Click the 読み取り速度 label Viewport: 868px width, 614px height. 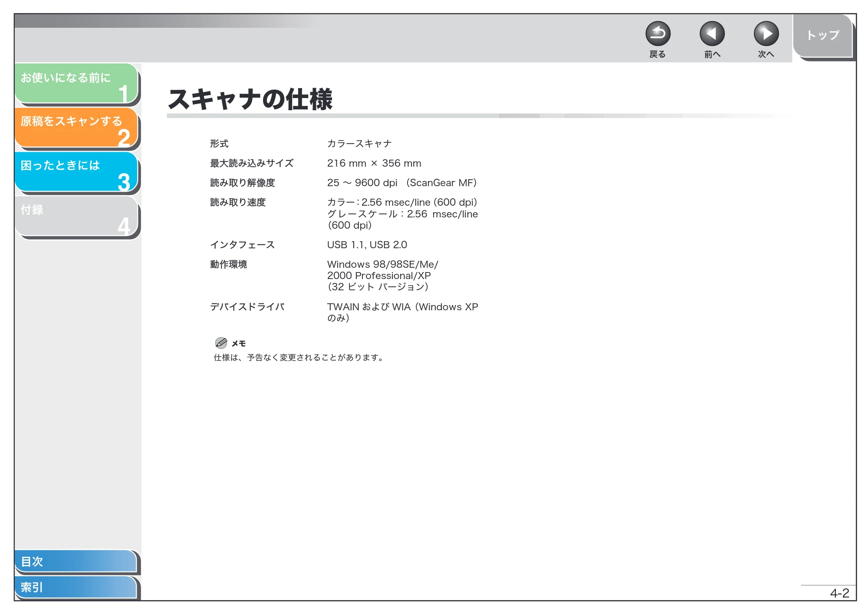pos(238,202)
